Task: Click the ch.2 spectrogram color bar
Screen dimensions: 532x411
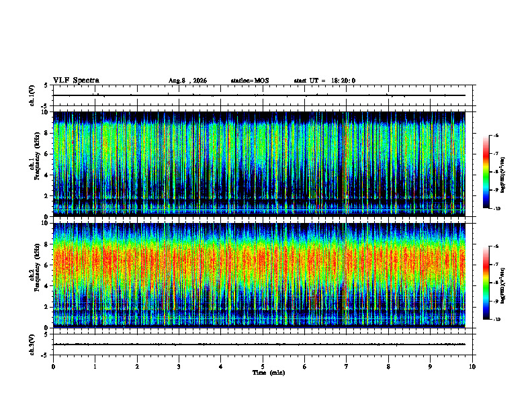Action: coord(486,283)
